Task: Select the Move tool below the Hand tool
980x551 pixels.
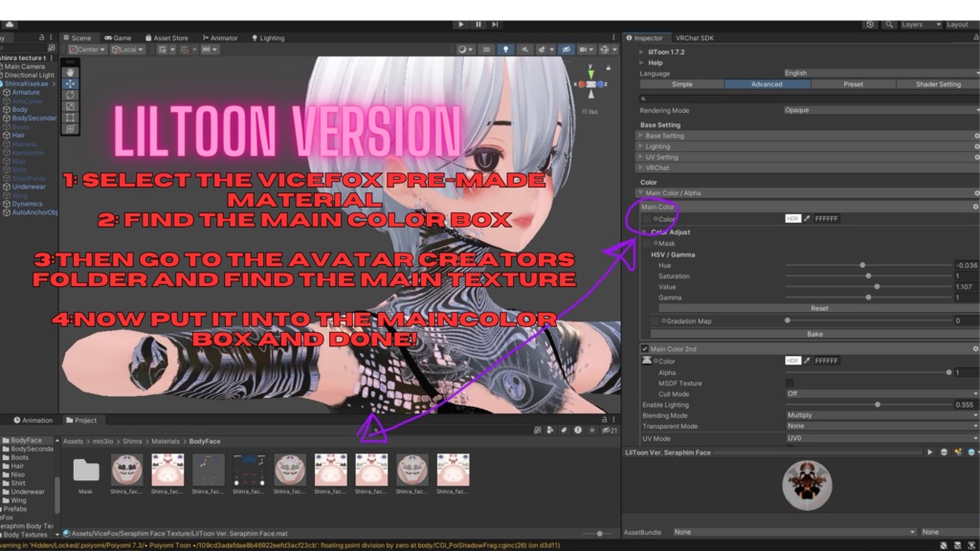Action: click(x=71, y=82)
